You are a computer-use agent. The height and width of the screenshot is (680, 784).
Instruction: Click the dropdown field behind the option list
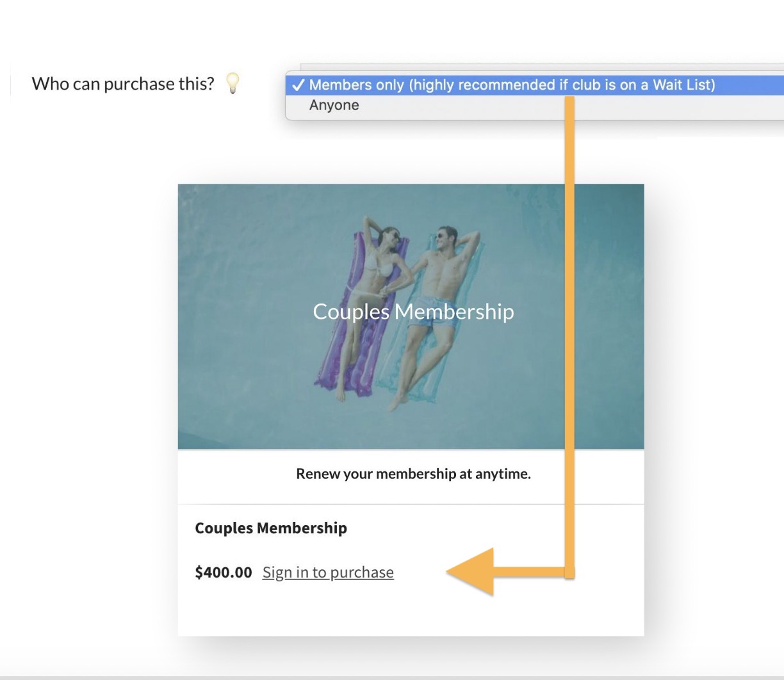[544, 67]
